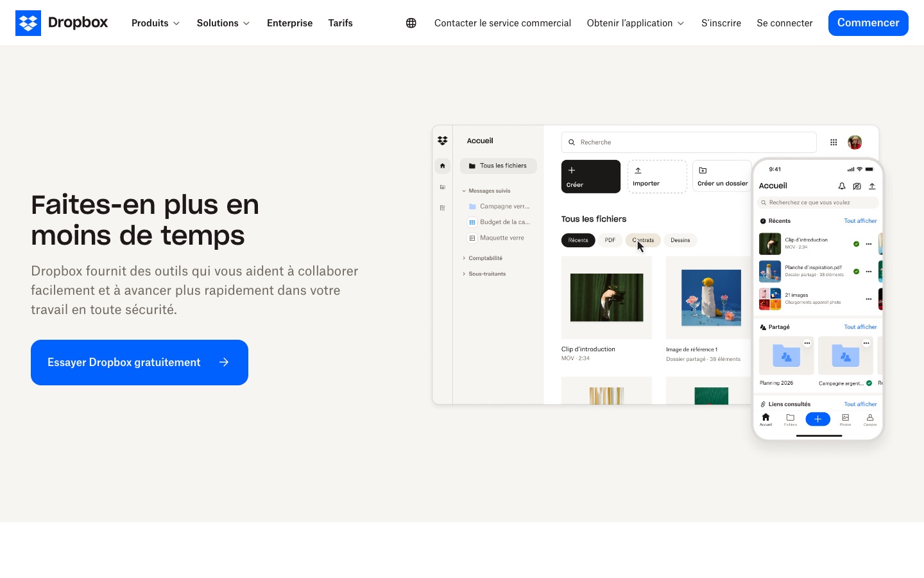
Task: Click the black Créer button
Action: click(x=591, y=177)
